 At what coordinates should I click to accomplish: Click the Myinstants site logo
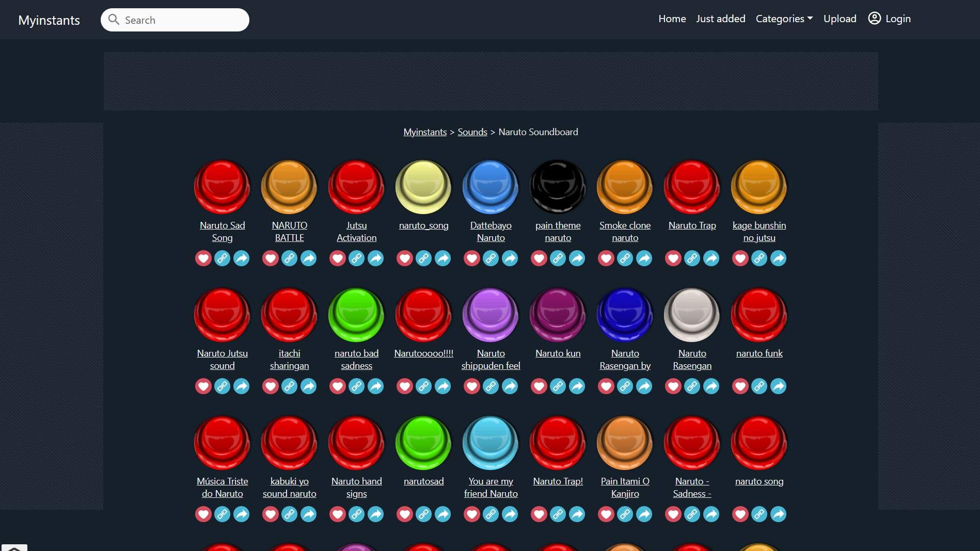[49, 20]
